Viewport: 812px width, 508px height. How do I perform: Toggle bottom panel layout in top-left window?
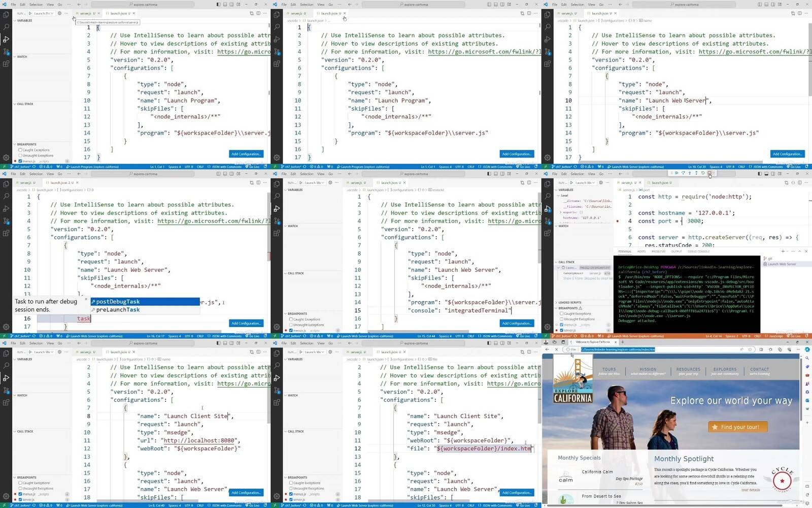coord(225,5)
